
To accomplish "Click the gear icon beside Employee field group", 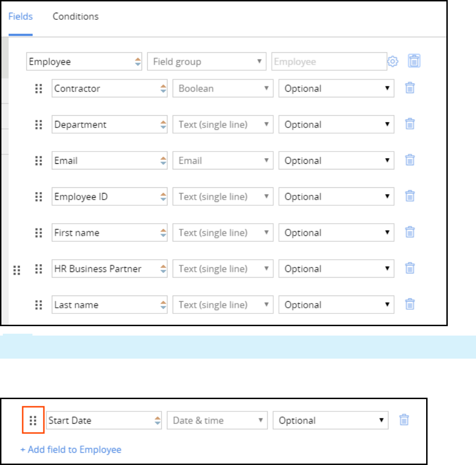I will click(393, 61).
